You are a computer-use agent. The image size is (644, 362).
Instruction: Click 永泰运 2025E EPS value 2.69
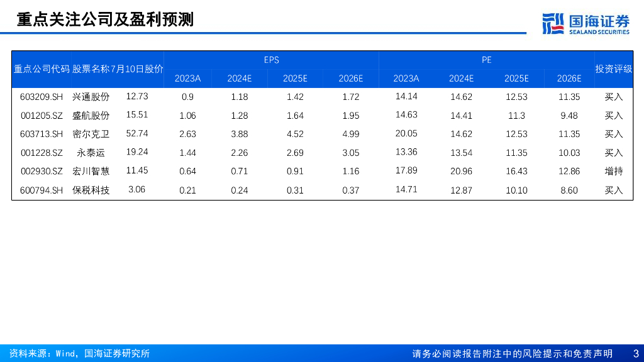pyautogui.click(x=295, y=153)
